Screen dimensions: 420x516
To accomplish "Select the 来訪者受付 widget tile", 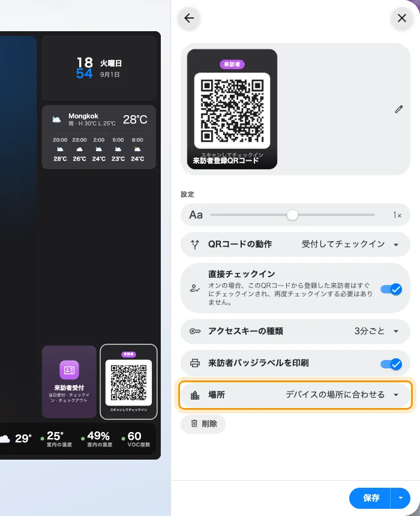I will (69, 382).
